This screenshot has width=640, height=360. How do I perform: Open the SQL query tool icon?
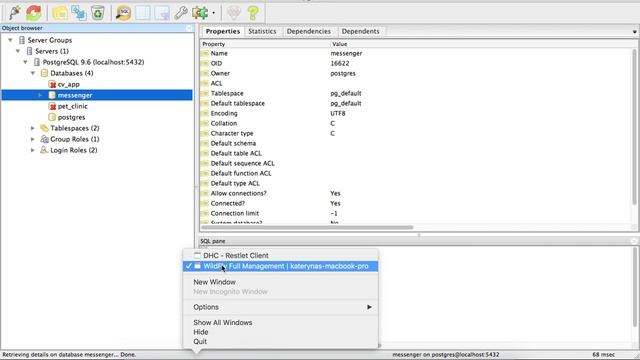pos(123,13)
